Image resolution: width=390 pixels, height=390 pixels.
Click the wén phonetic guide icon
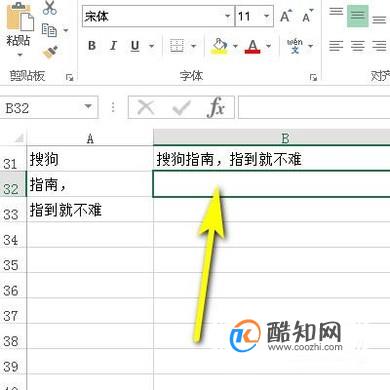[295, 46]
